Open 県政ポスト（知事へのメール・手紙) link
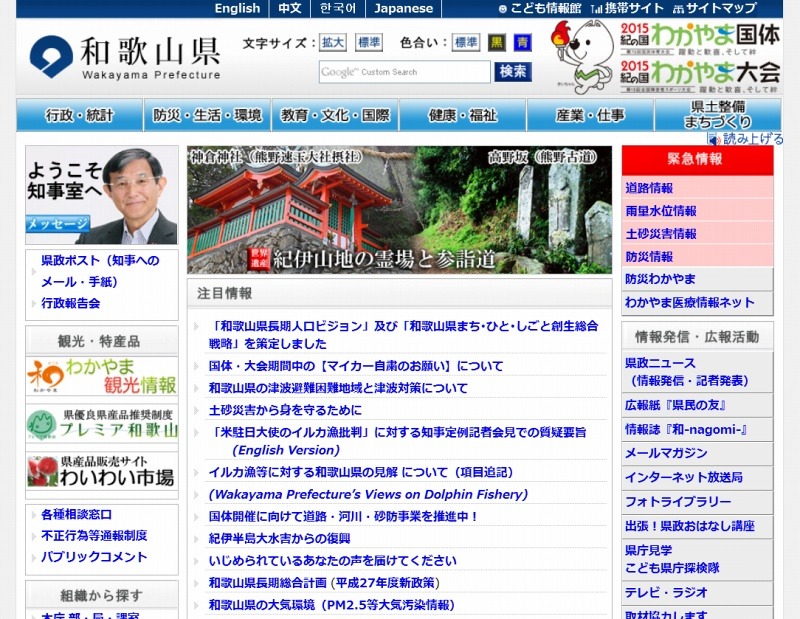 tap(100, 271)
